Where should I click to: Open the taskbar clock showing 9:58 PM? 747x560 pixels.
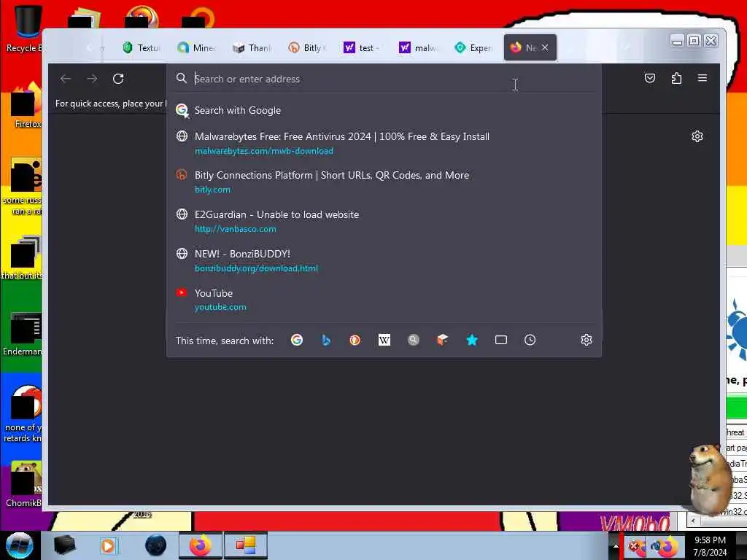click(710, 546)
